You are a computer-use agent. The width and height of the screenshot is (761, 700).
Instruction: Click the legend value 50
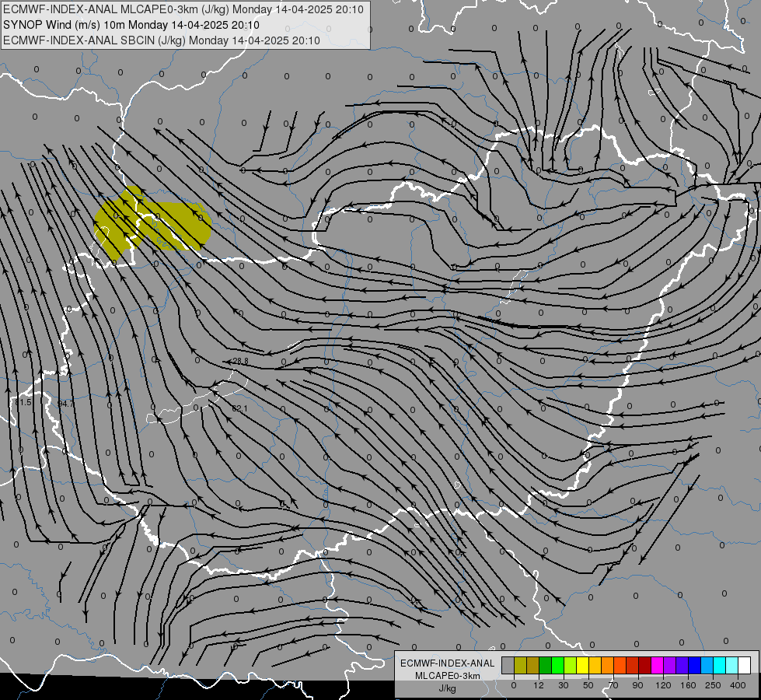tap(588, 685)
